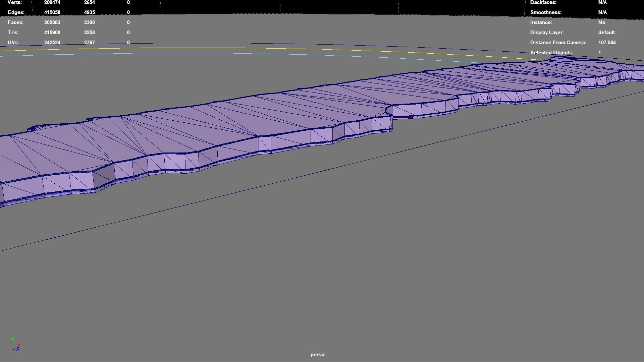Click the total UV count 242524

click(x=52, y=43)
